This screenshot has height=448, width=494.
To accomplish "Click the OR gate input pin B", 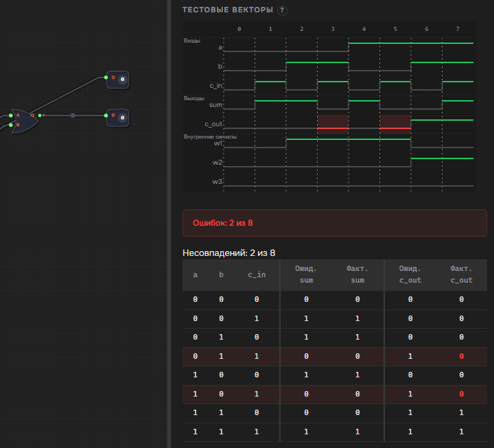I will click(x=11, y=125).
